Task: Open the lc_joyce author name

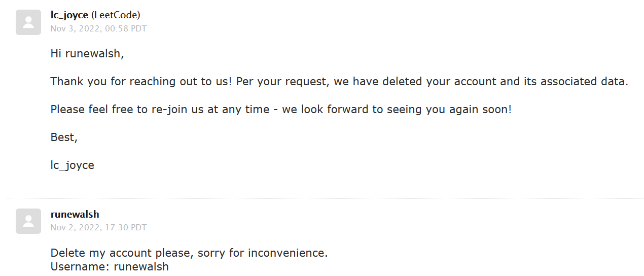Action: click(x=69, y=15)
